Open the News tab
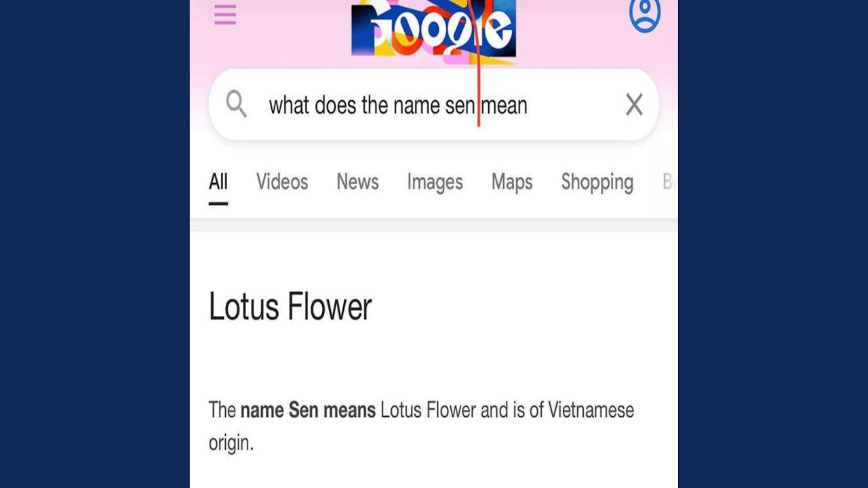This screenshot has height=488, width=868. (x=357, y=182)
